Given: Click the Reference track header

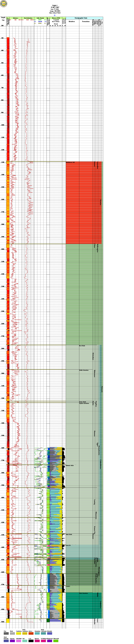Looking at the screenshot, I should coord(16,18).
